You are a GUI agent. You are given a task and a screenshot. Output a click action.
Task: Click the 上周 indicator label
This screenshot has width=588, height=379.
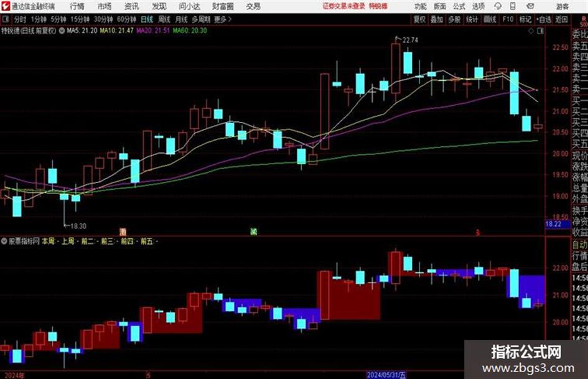tap(68, 241)
